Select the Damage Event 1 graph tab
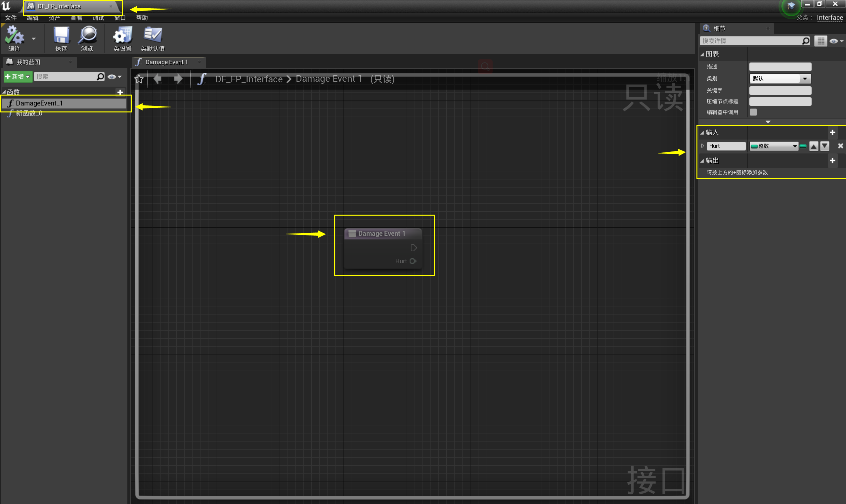 pos(166,62)
